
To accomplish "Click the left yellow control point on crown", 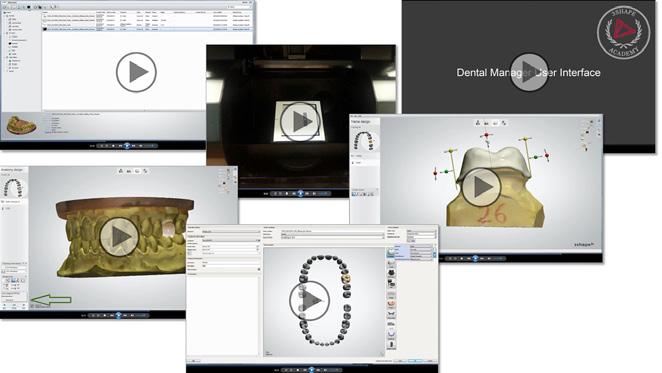I will tap(451, 150).
